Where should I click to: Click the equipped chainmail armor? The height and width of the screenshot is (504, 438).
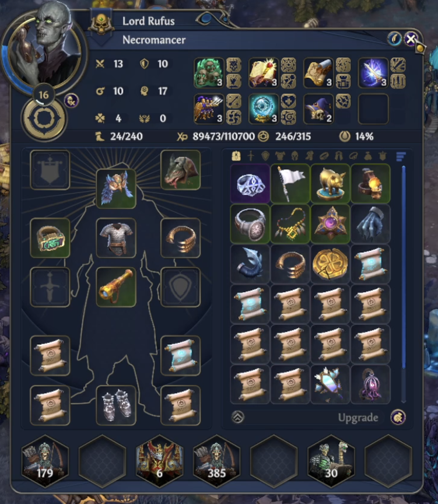[x=116, y=238]
